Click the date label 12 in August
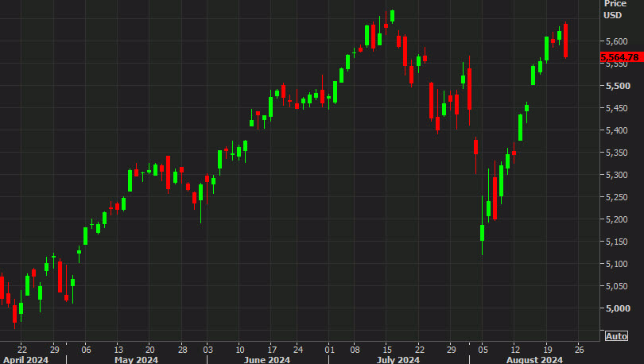This screenshot has width=644, height=364. click(x=515, y=350)
